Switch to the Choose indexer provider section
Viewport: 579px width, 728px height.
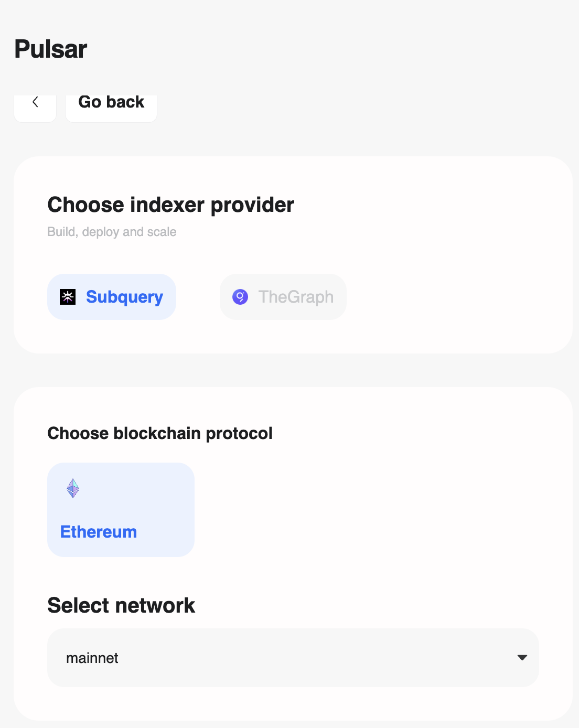click(170, 205)
